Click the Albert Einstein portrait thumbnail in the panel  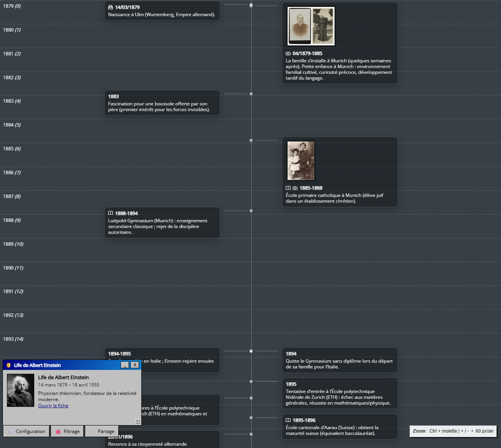click(x=20, y=390)
